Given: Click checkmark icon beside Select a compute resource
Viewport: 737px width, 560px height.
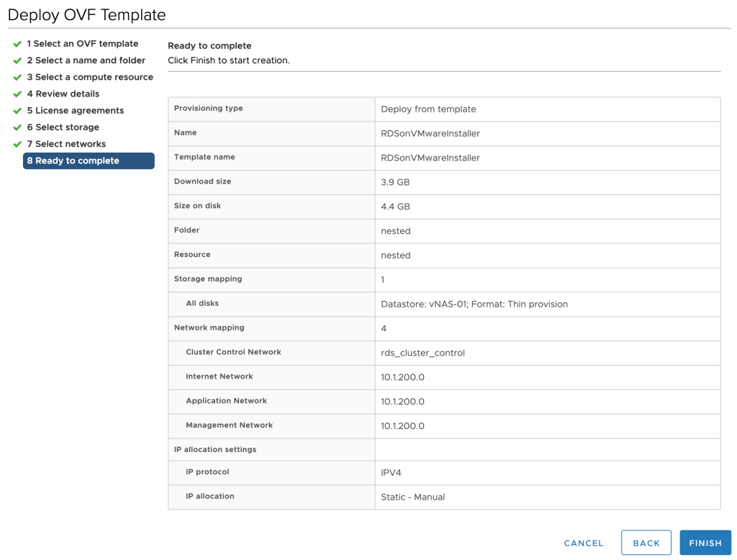Looking at the screenshot, I should point(17,78).
